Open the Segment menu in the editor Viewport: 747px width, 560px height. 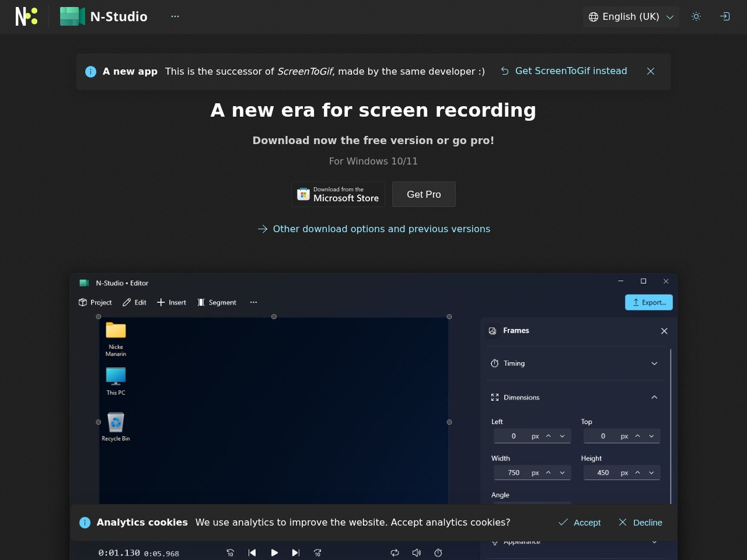point(217,302)
